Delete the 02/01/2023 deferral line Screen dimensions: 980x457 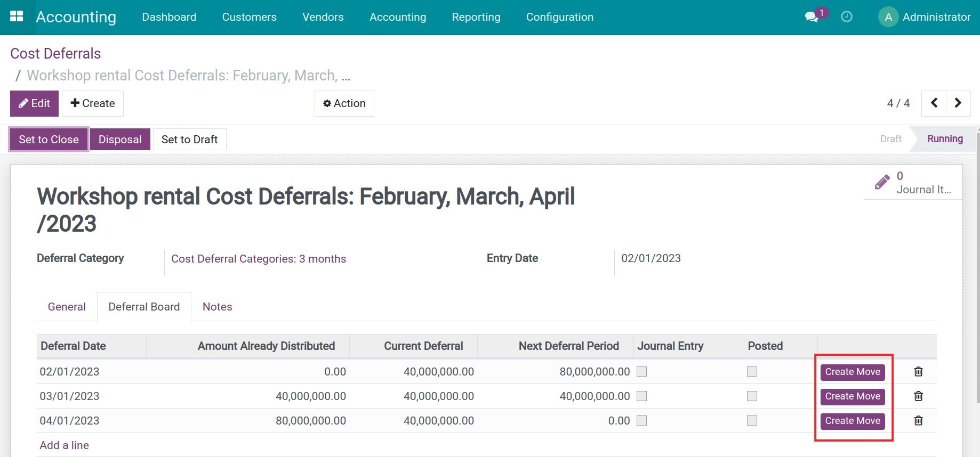tap(918, 372)
